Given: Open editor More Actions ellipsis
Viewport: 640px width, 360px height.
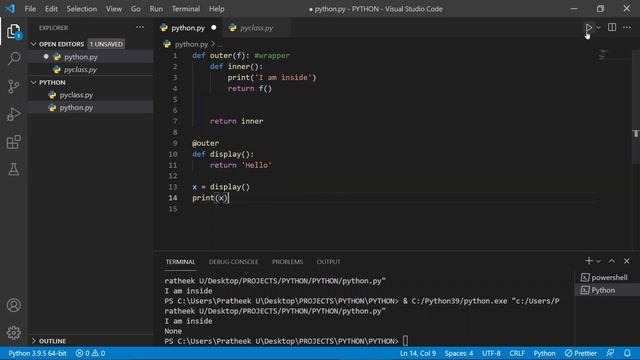Looking at the screenshot, I should [627, 27].
